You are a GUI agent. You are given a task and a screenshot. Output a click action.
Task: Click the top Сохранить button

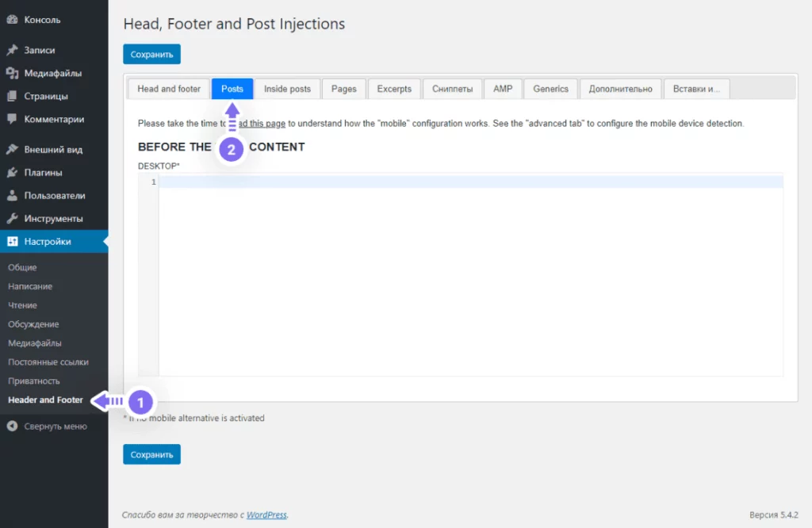click(x=151, y=54)
